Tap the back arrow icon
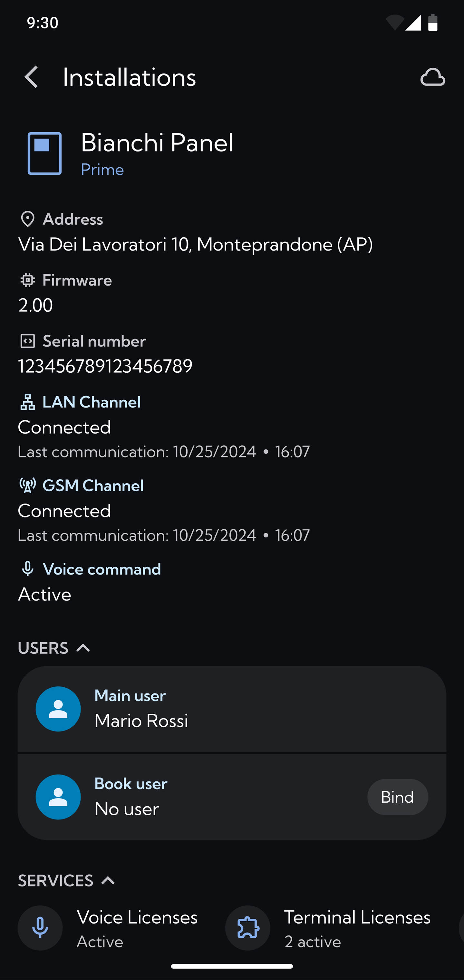 pyautogui.click(x=31, y=77)
